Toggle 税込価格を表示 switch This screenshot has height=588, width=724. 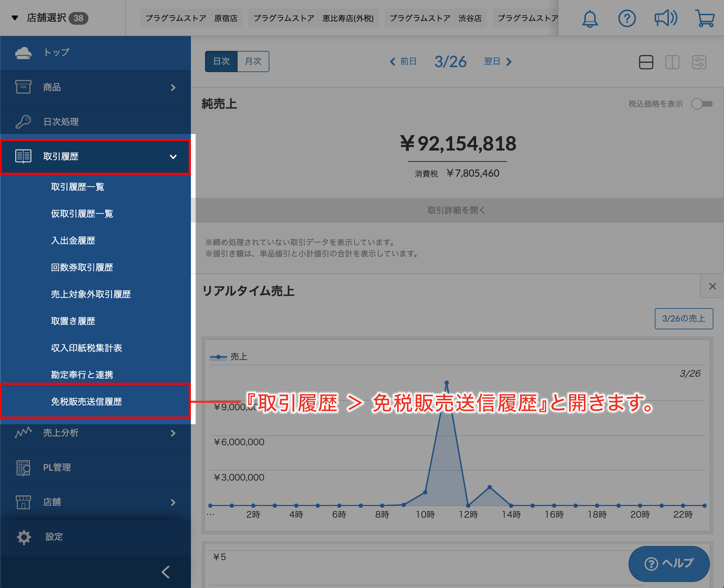[x=702, y=104]
